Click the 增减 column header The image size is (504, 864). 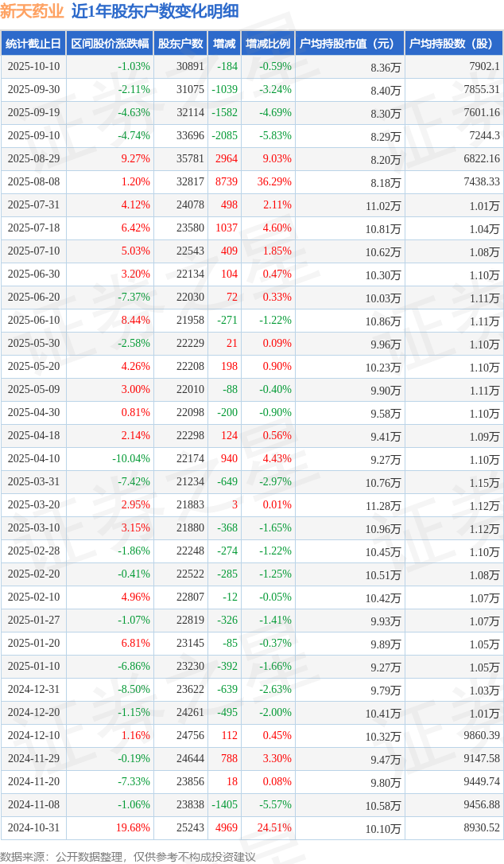pyautogui.click(x=224, y=44)
